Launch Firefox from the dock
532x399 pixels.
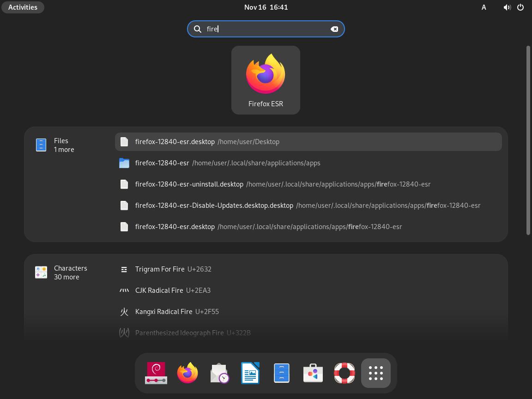(x=187, y=373)
